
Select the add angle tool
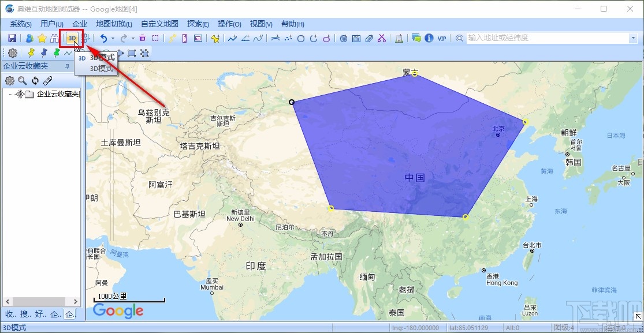coord(245,38)
